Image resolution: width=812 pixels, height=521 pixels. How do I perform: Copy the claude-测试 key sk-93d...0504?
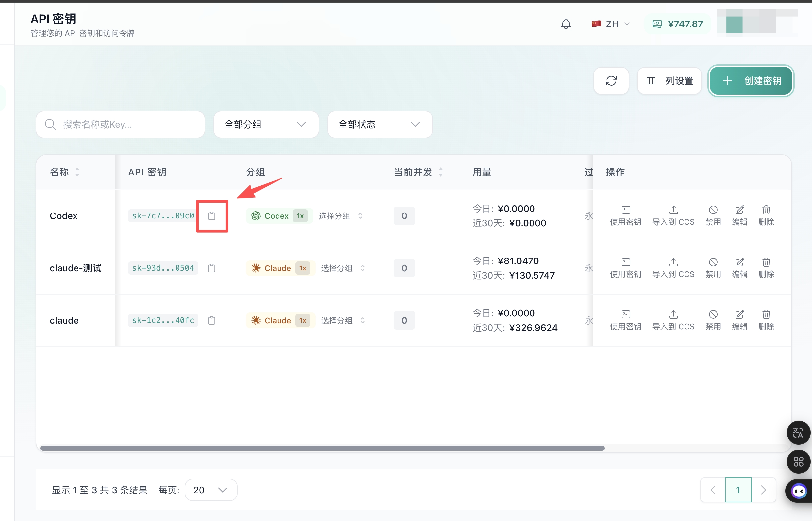coord(212,268)
